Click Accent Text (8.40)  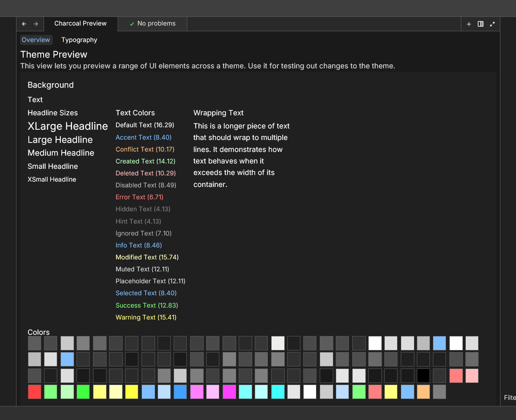click(x=144, y=137)
